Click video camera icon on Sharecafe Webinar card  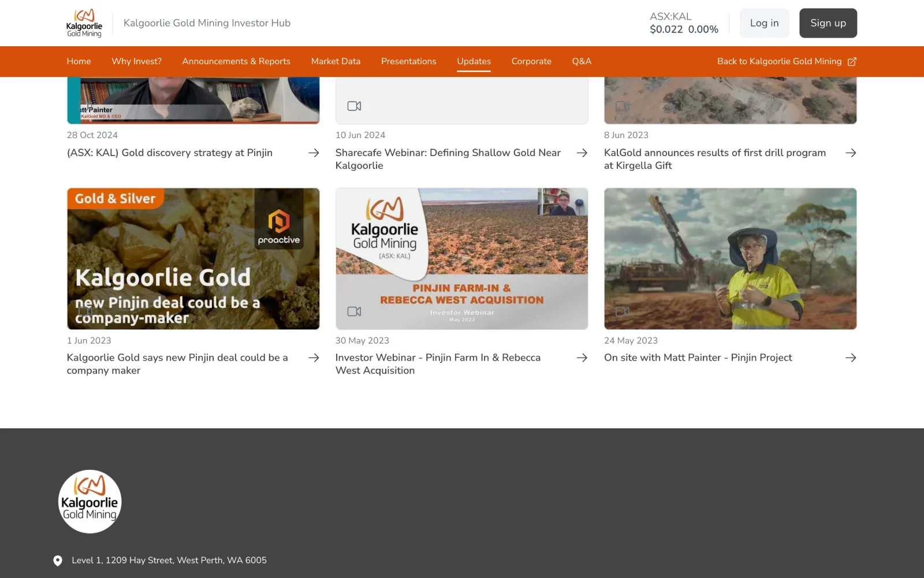click(354, 106)
